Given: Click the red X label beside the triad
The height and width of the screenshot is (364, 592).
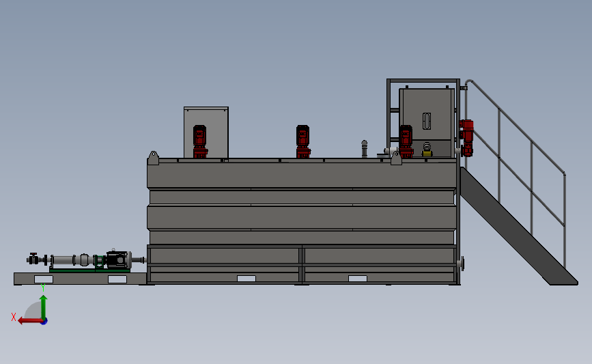Looking at the screenshot, I should pos(14,317).
